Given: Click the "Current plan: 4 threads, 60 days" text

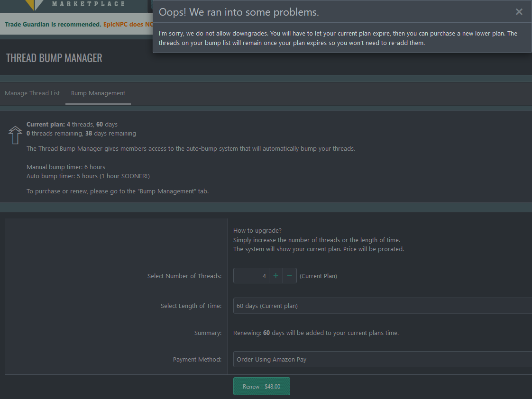Looking at the screenshot, I should point(72,125).
